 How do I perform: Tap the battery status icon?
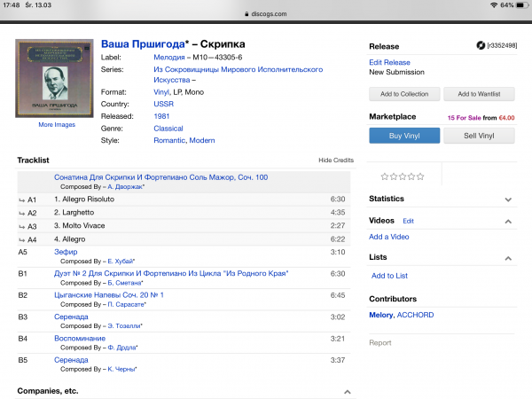522,5
